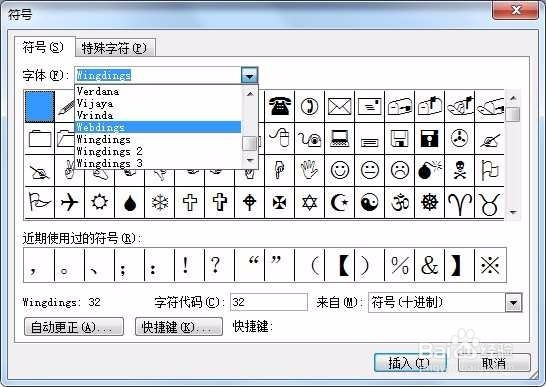546x387 pixels.
Task: Choose the tape drive symbol
Action: coord(459,138)
